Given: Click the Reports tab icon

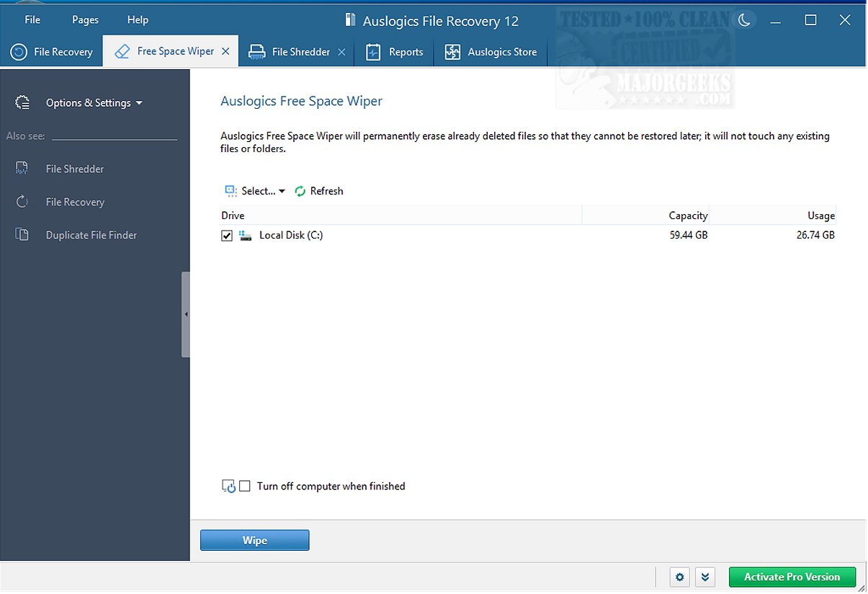Looking at the screenshot, I should tap(373, 52).
